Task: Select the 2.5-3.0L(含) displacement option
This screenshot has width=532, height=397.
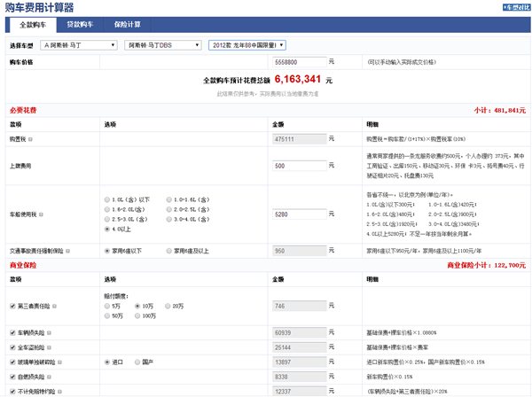Action: click(107, 220)
